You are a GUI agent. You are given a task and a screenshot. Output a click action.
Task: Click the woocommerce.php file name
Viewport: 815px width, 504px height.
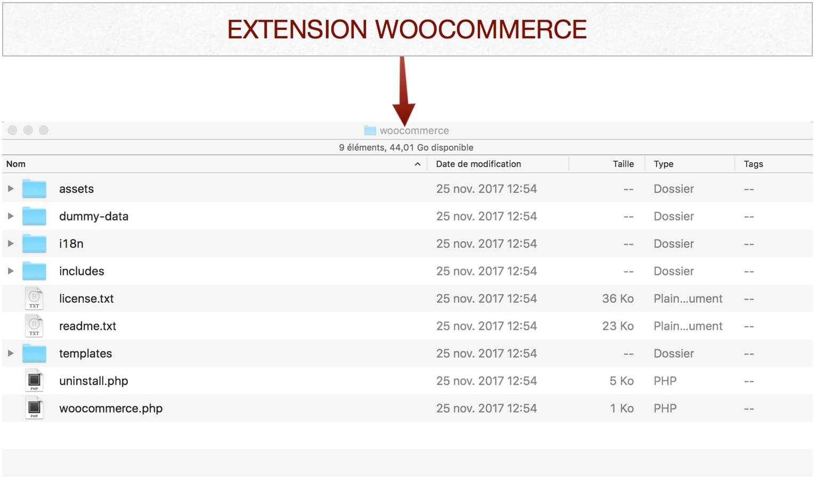click(x=111, y=408)
